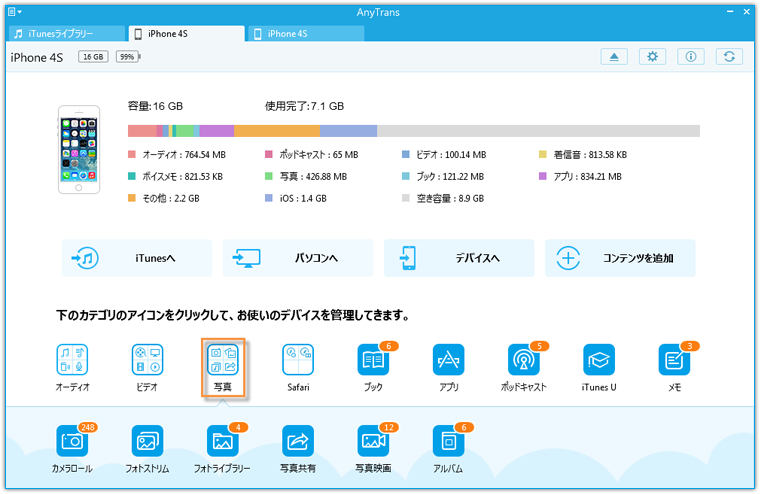The height and width of the screenshot is (494, 760).
Task: Click the 空き容量 : 8.9 GB legend entry
Action: point(443,198)
